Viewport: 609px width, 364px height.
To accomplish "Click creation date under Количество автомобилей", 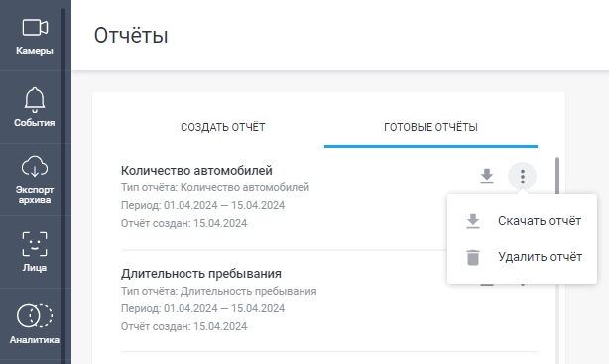I will coord(183,223).
